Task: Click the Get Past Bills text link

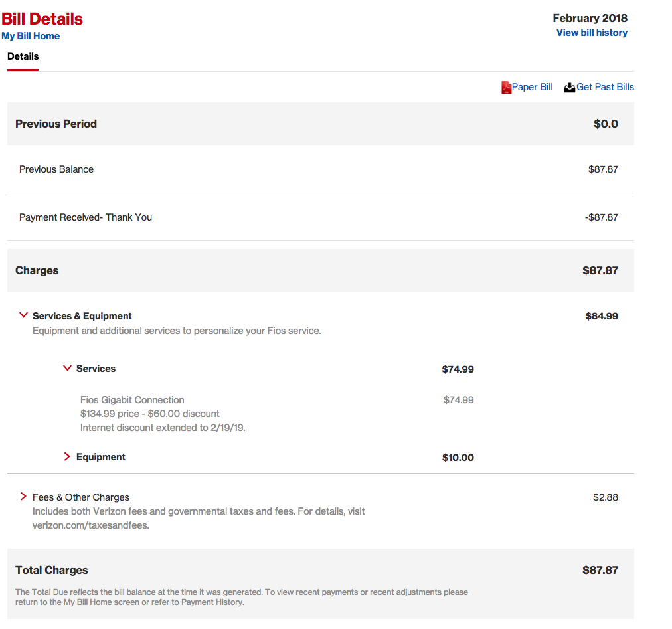Action: 605,87
